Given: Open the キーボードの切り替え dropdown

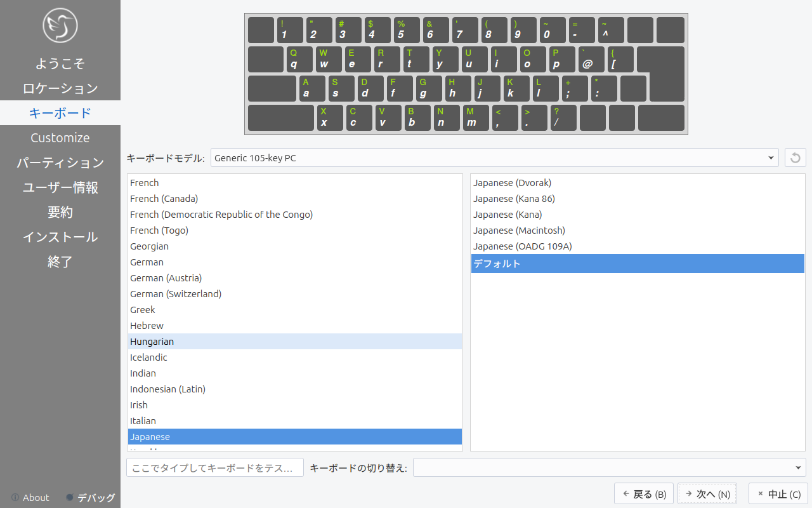Looking at the screenshot, I should click(x=610, y=467).
